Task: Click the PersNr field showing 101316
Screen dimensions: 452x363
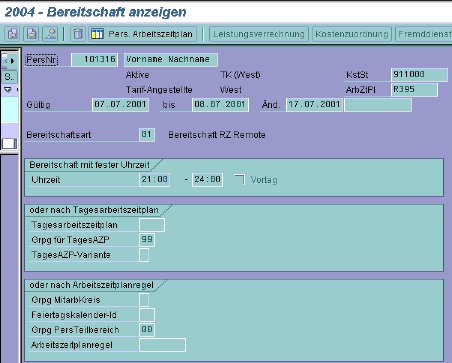Action: [94, 59]
